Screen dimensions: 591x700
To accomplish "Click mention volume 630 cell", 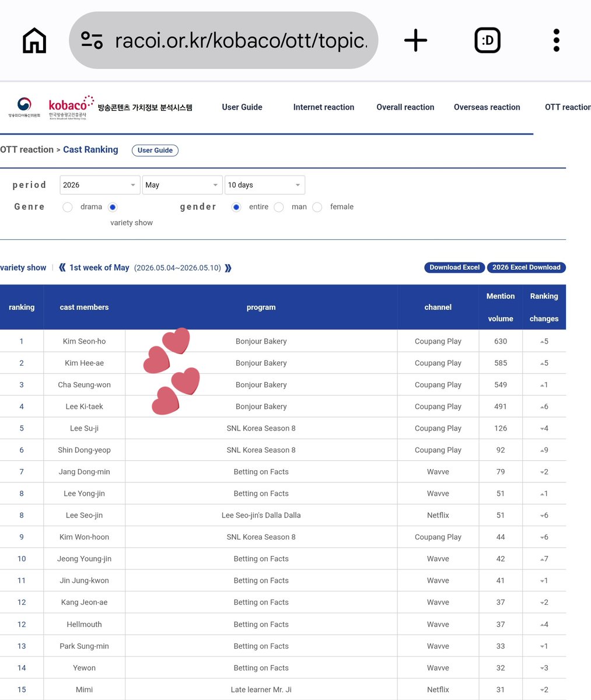I will [x=501, y=341].
